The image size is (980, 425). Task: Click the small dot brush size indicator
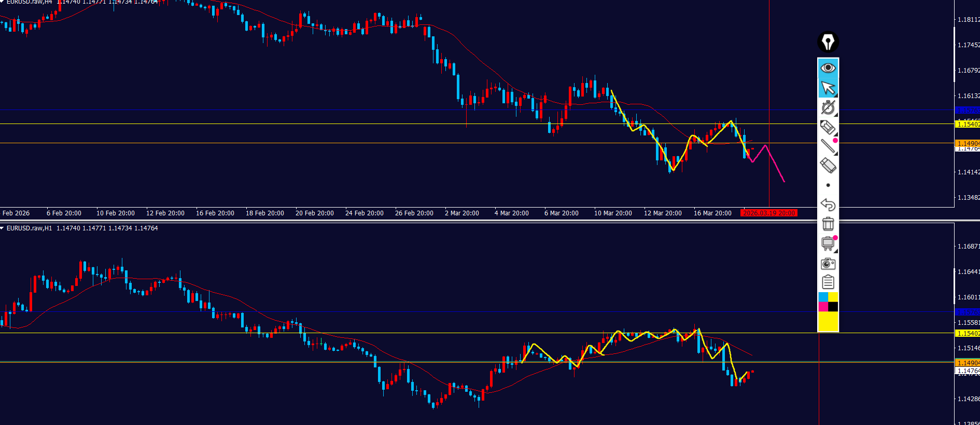[828, 185]
